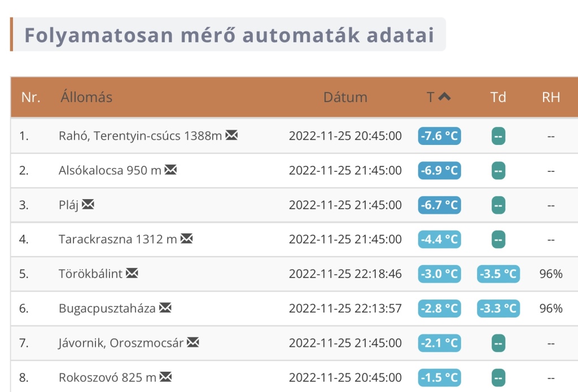This screenshot has height=392, width=578.
Task: Click envelope icon after Rokoszovó 825 m
Action: pos(165,377)
